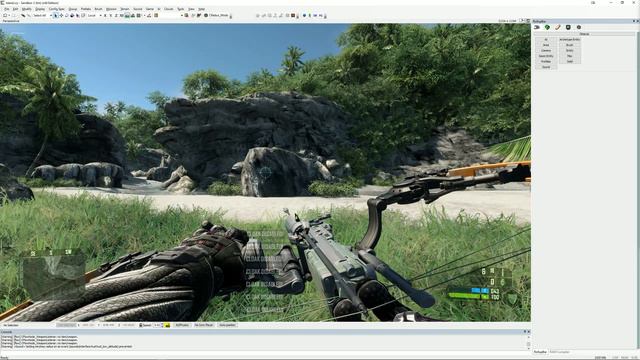Lock movement to Y axis
Viewport: 640px width, 360px height.
[111, 16]
